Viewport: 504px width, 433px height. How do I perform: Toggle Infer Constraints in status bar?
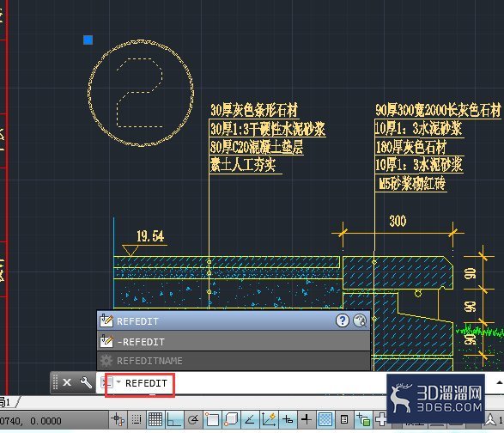pyautogui.click(x=118, y=419)
